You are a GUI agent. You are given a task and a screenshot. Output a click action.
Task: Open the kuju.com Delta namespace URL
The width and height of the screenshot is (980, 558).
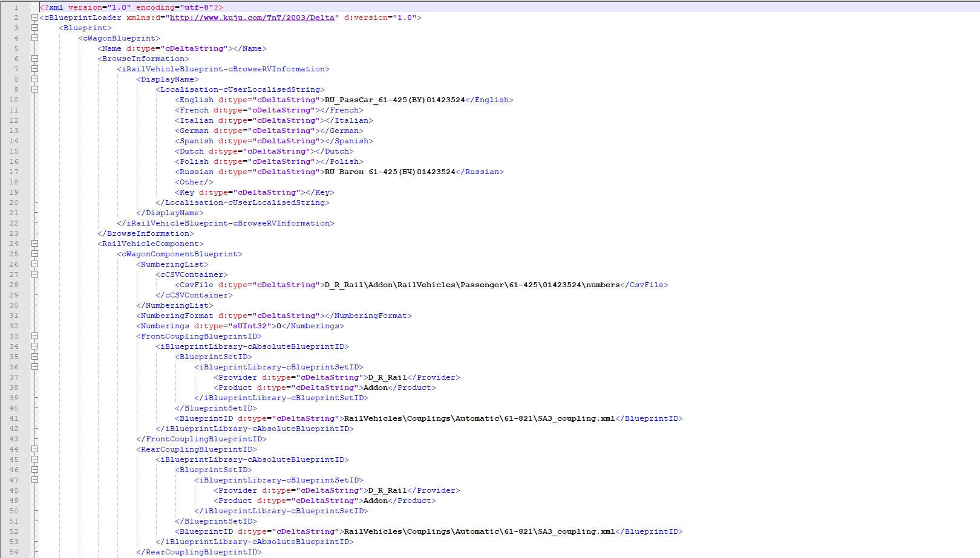click(252, 18)
